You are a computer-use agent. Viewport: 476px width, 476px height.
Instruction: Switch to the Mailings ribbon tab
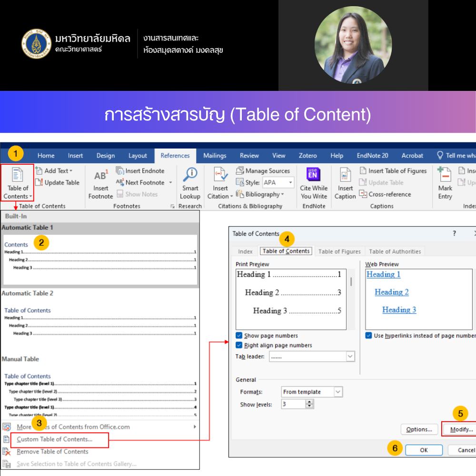[x=215, y=155]
